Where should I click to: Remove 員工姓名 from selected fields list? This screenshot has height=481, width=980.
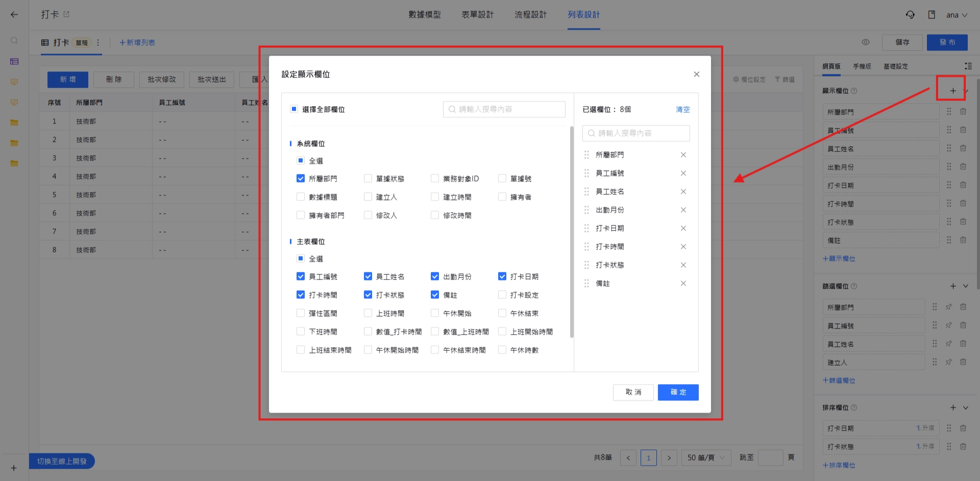coord(683,192)
